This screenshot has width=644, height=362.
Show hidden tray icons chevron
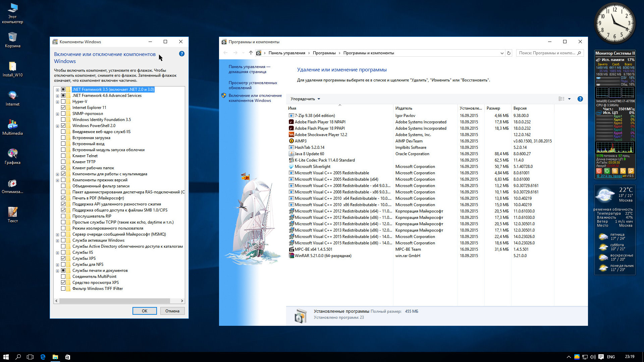point(569,357)
